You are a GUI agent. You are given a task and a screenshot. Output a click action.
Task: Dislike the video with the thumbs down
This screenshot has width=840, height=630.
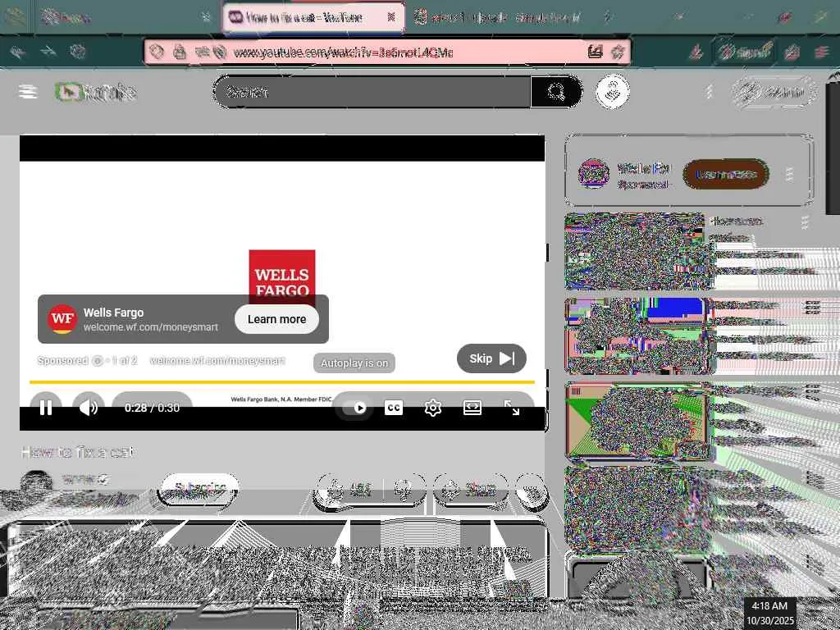(x=404, y=489)
